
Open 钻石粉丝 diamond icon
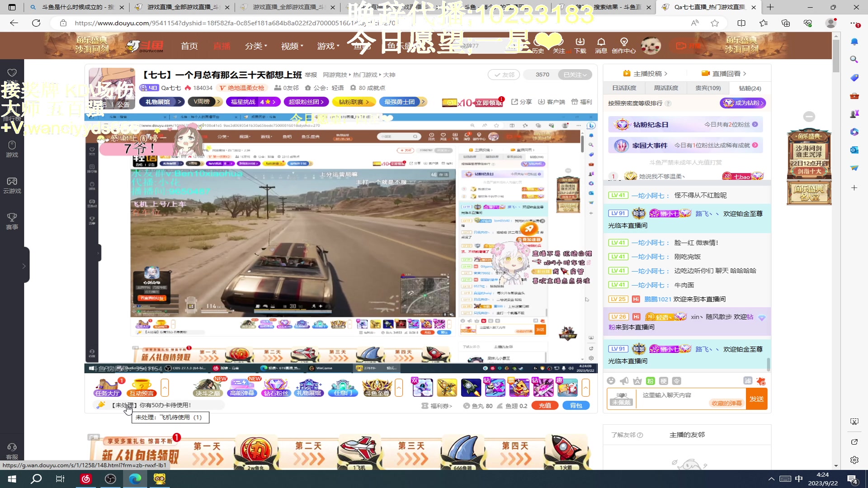(x=276, y=388)
